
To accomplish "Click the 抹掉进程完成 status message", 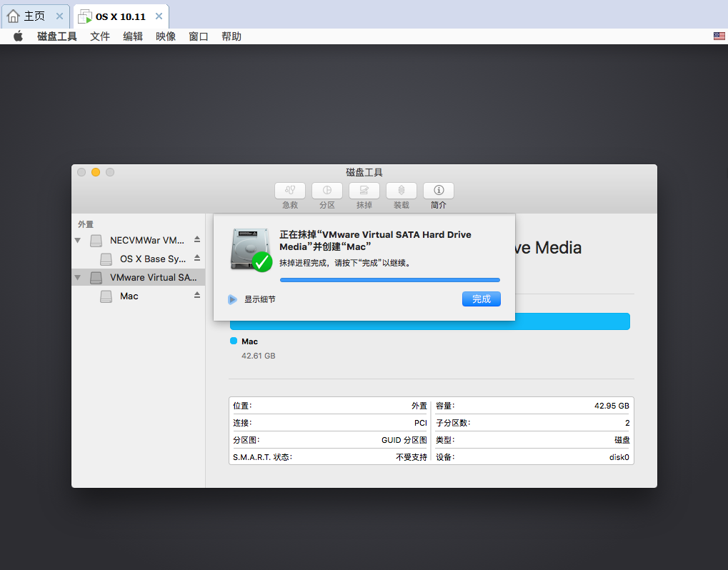I will pos(346,263).
